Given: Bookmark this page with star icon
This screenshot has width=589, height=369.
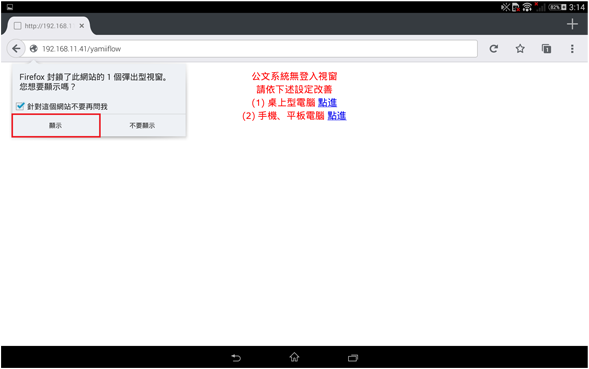Looking at the screenshot, I should tap(520, 48).
